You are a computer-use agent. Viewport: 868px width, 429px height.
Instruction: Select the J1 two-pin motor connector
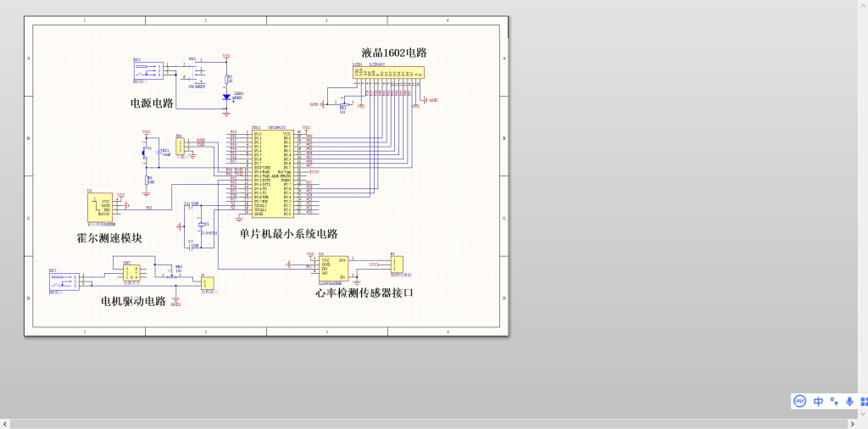tap(207, 282)
